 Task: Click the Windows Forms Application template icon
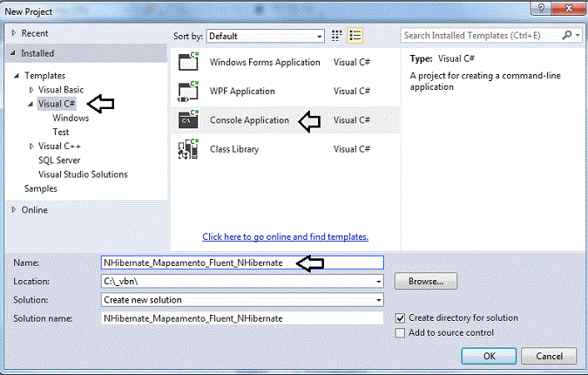tap(189, 63)
